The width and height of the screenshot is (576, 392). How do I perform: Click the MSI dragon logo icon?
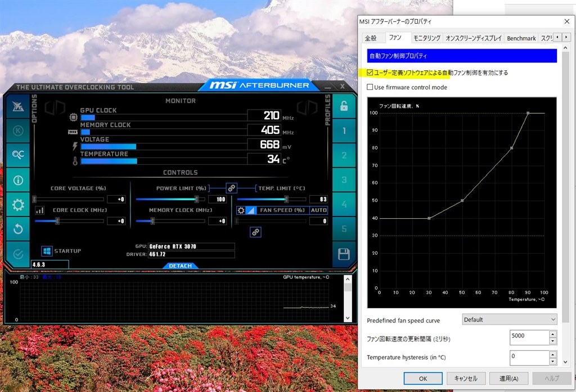coord(18,106)
